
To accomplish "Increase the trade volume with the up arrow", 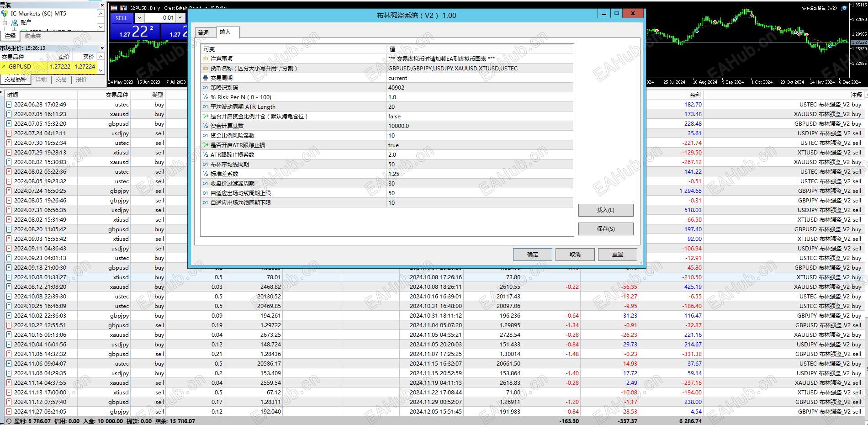I will 180,18.
